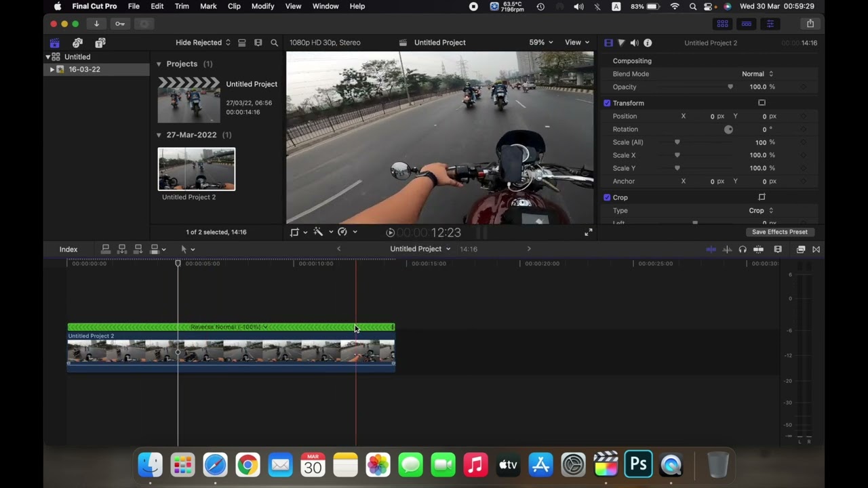Open the Modify menu
This screenshot has width=868, height=488.
point(262,6)
